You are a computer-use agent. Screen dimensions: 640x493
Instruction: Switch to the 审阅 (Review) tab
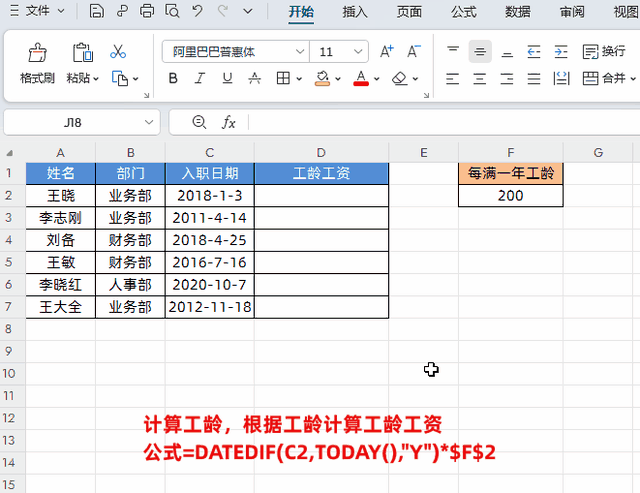[572, 12]
